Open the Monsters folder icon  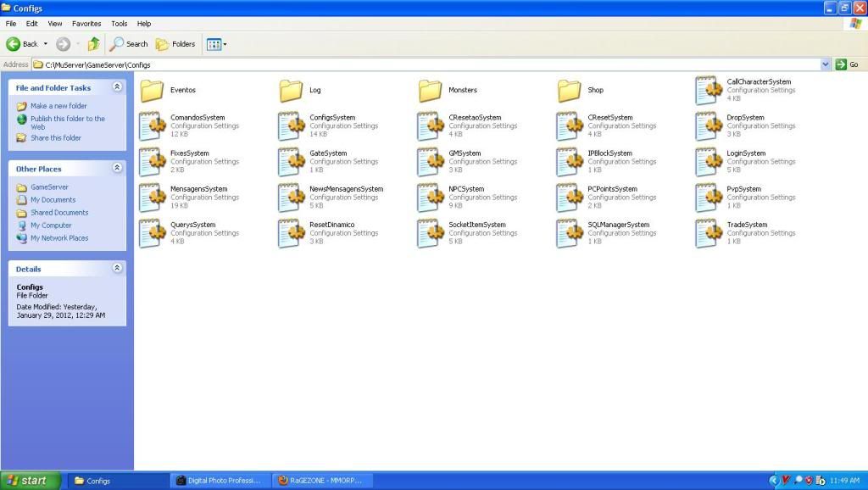(430, 90)
